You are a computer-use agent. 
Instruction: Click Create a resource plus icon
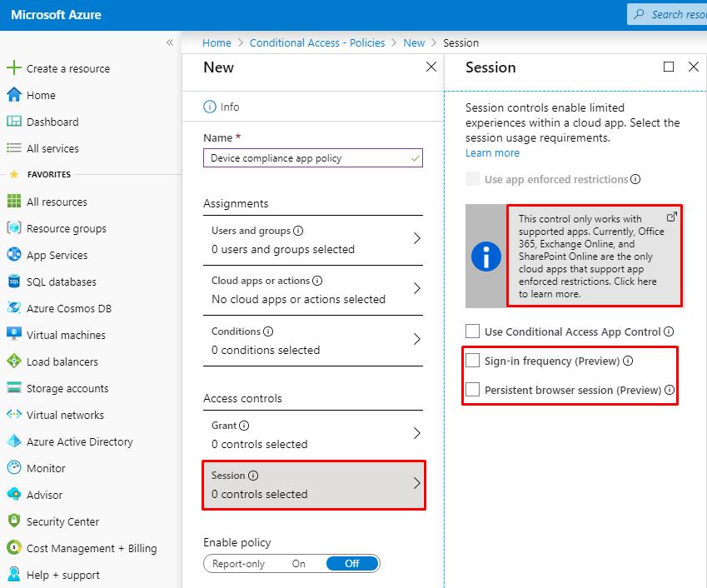(15, 68)
